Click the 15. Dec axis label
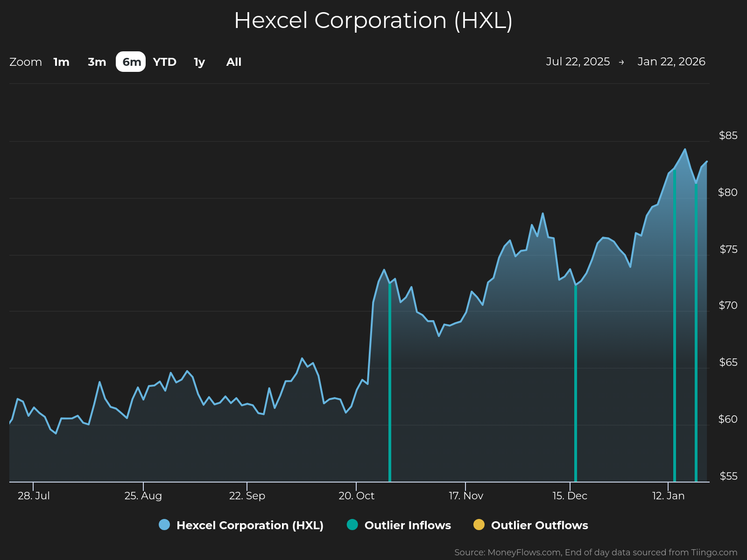The height and width of the screenshot is (560, 747). point(570,496)
